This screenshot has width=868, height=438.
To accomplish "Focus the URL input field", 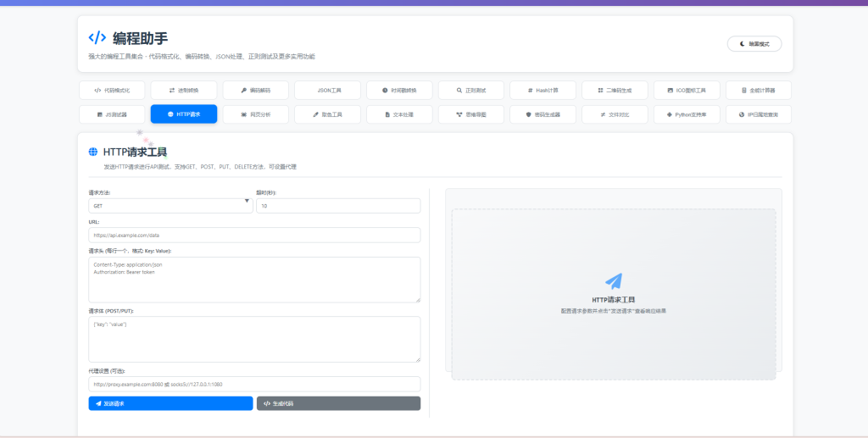I will click(x=254, y=235).
